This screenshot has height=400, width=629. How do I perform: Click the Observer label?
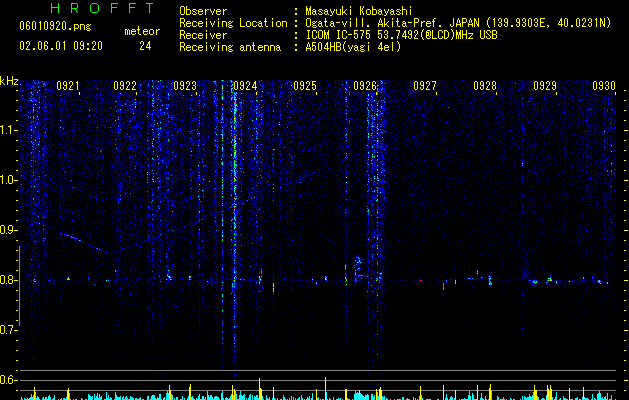(203, 11)
